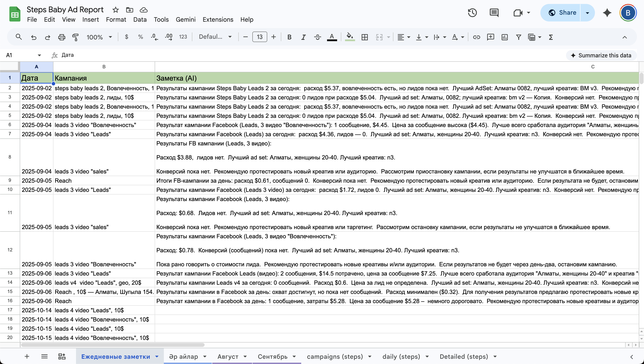
Task: Decrease font size with minus button
Action: [x=246, y=37]
